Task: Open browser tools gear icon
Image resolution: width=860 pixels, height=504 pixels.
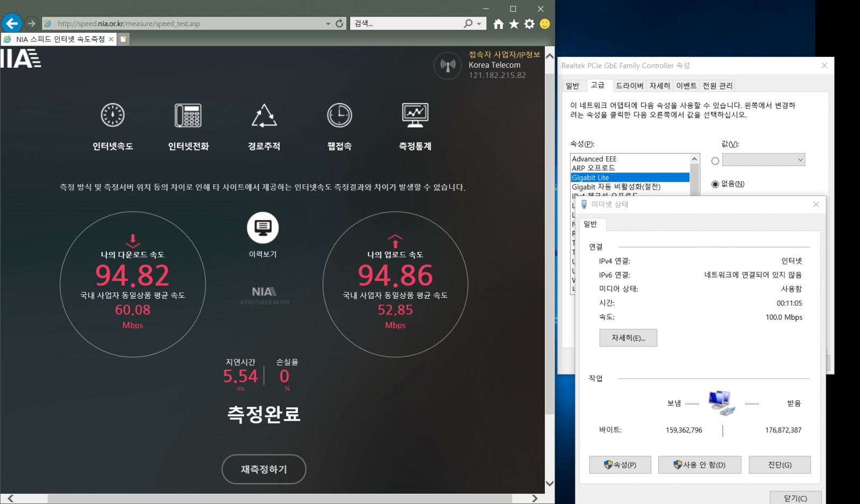Action: [x=529, y=24]
